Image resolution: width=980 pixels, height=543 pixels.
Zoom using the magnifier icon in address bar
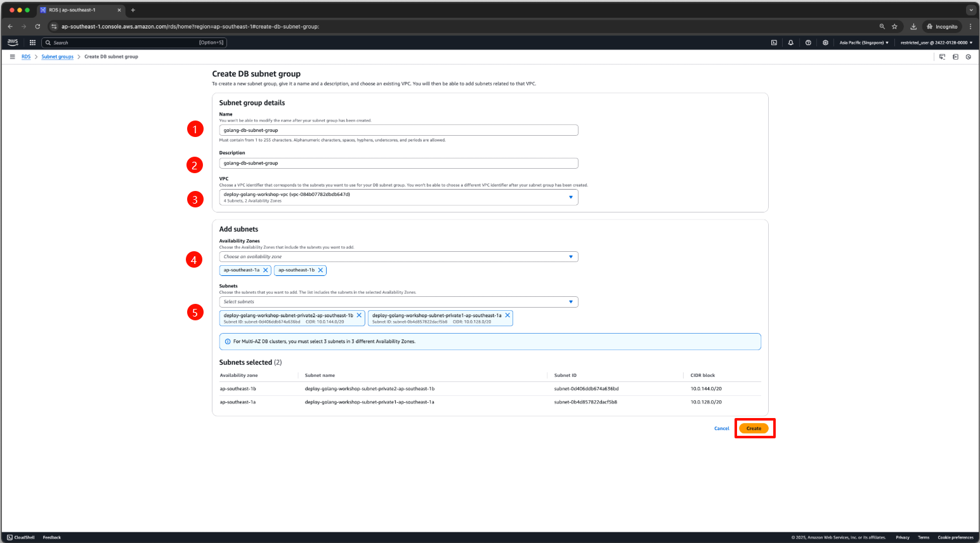click(x=882, y=27)
